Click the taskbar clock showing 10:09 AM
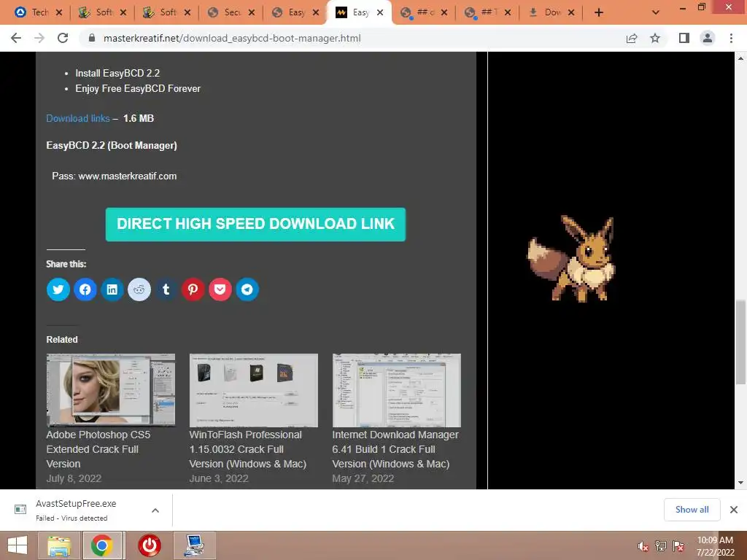The width and height of the screenshot is (747, 560). 715,545
